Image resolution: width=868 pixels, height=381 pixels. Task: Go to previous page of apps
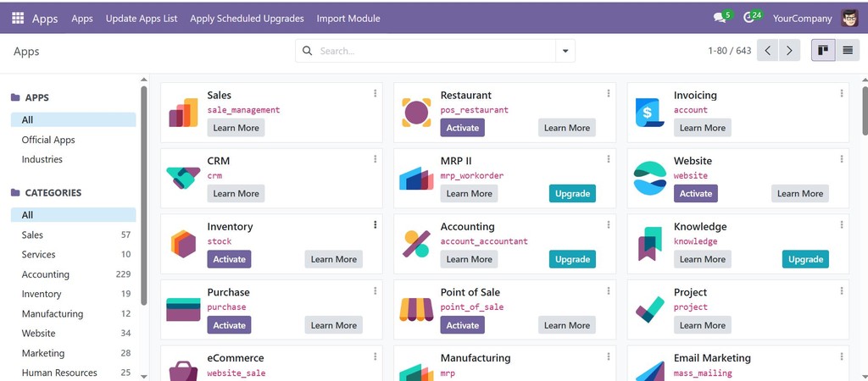coord(768,50)
